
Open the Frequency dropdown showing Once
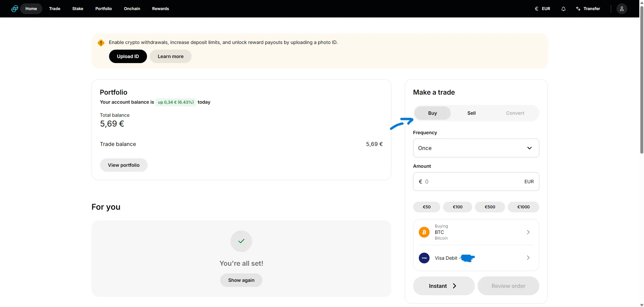(476, 148)
